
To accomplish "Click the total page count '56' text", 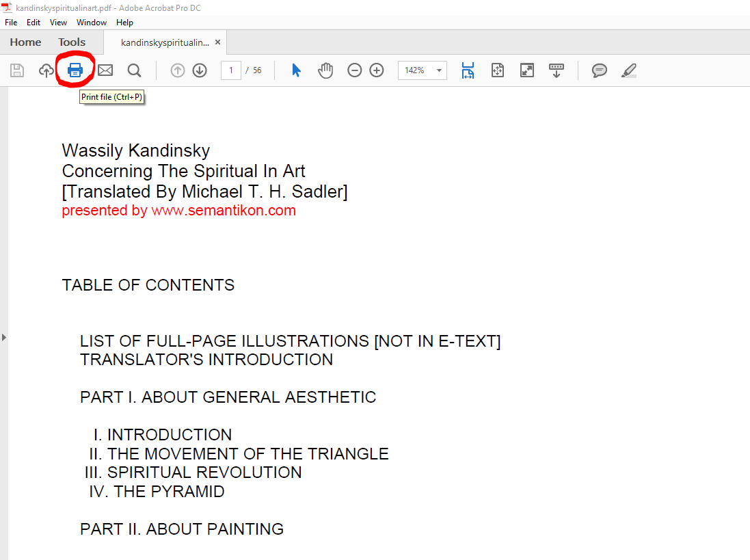I will point(257,70).
